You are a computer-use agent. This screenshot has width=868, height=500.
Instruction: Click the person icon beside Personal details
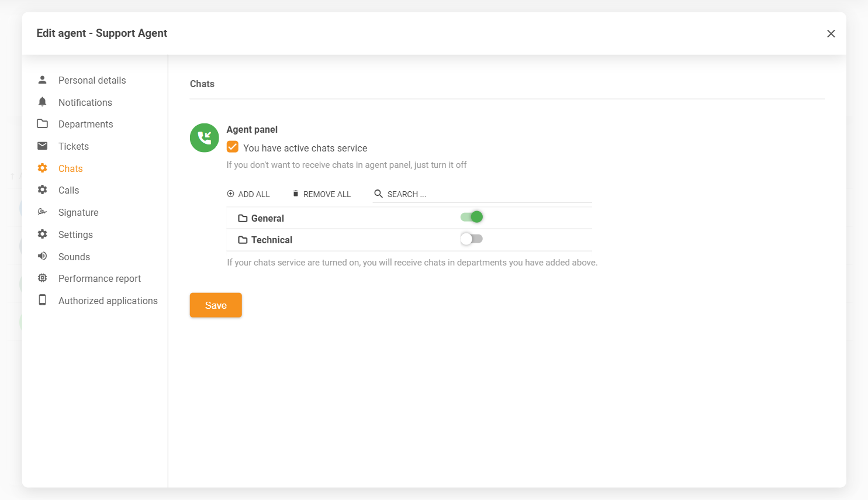click(x=42, y=80)
